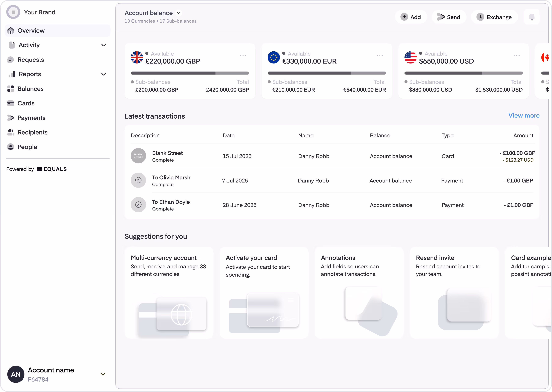Click the GBP balance progress bar

coord(190,73)
